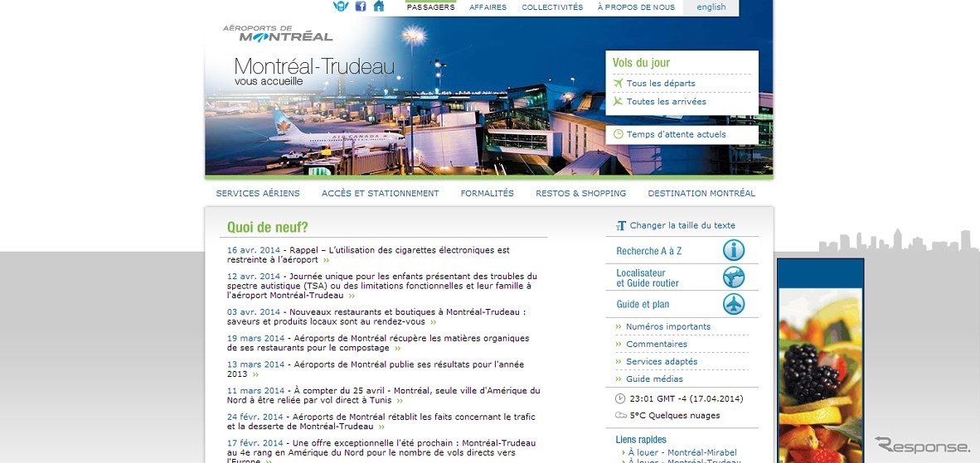Screen dimensions: 980x463
Task: Open the Services aériens menu
Action: click(x=258, y=194)
